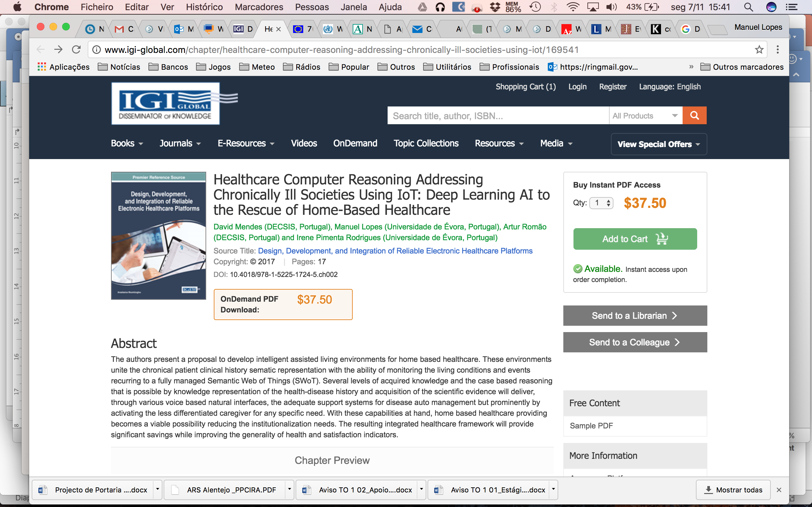Open the All Products dropdown
Viewport: 812px width, 507px height.
pos(645,116)
